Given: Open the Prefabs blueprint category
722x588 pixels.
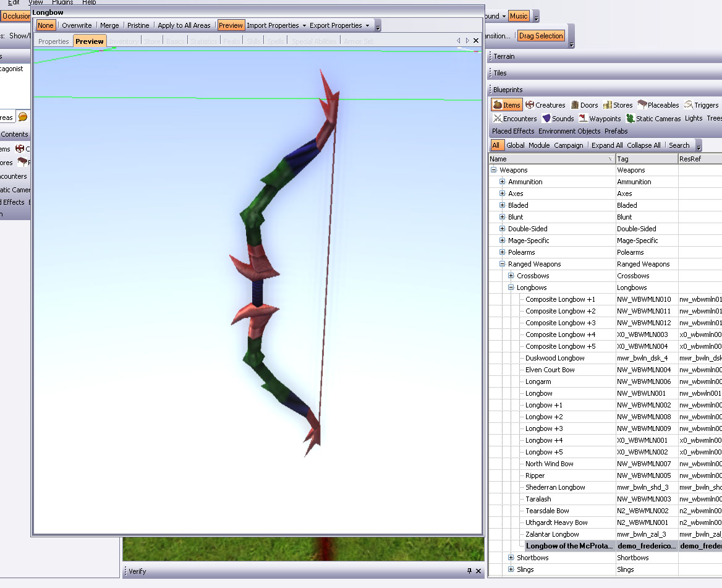Looking at the screenshot, I should pyautogui.click(x=616, y=131).
